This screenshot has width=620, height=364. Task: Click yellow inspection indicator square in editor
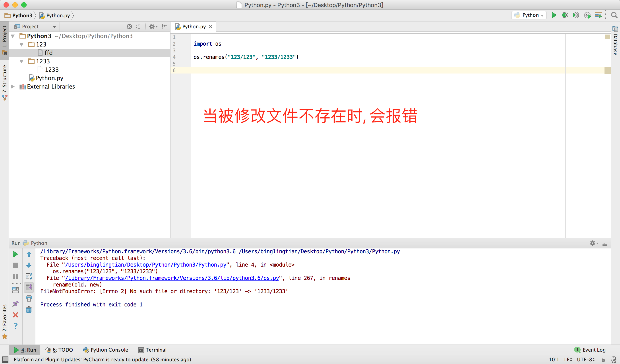tap(607, 37)
